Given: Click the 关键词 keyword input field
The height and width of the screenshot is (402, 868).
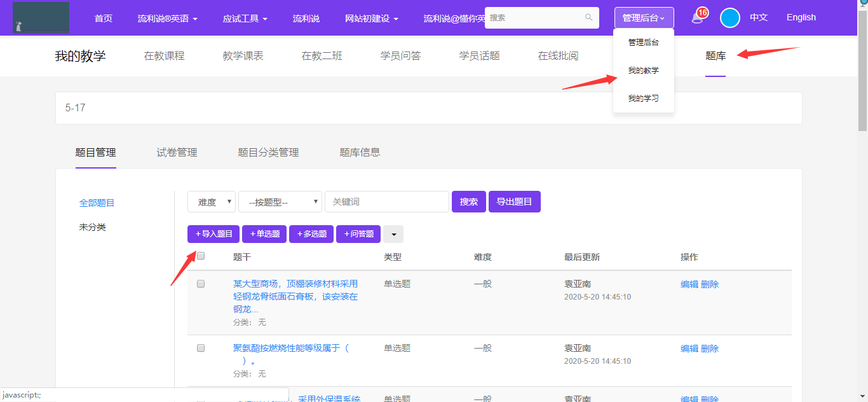Looking at the screenshot, I should tap(386, 202).
